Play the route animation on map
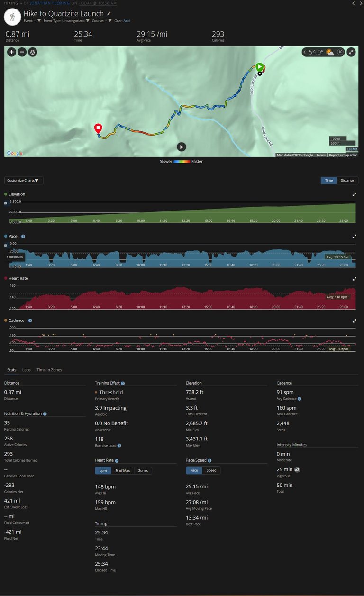This screenshot has height=596, width=364. pyautogui.click(x=182, y=147)
